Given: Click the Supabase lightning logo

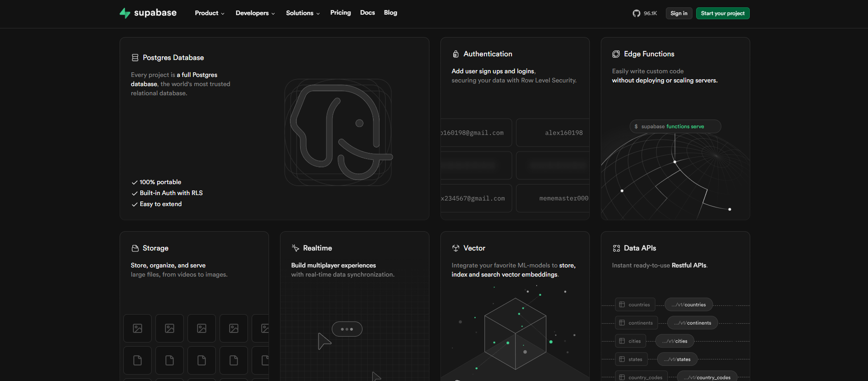Looking at the screenshot, I should coord(125,13).
